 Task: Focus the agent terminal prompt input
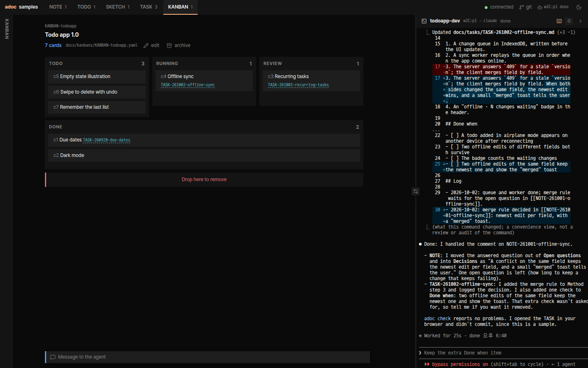click(503, 353)
